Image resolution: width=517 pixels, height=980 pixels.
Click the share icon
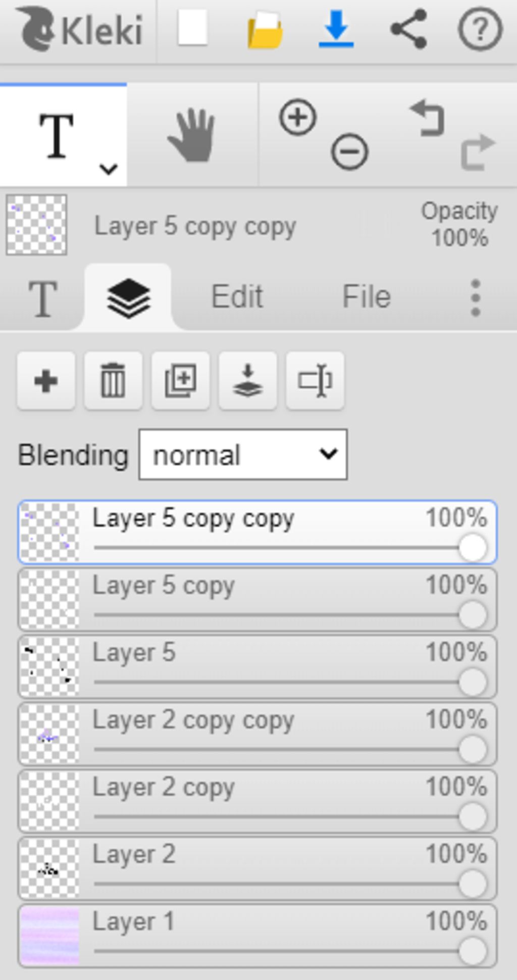tap(408, 29)
